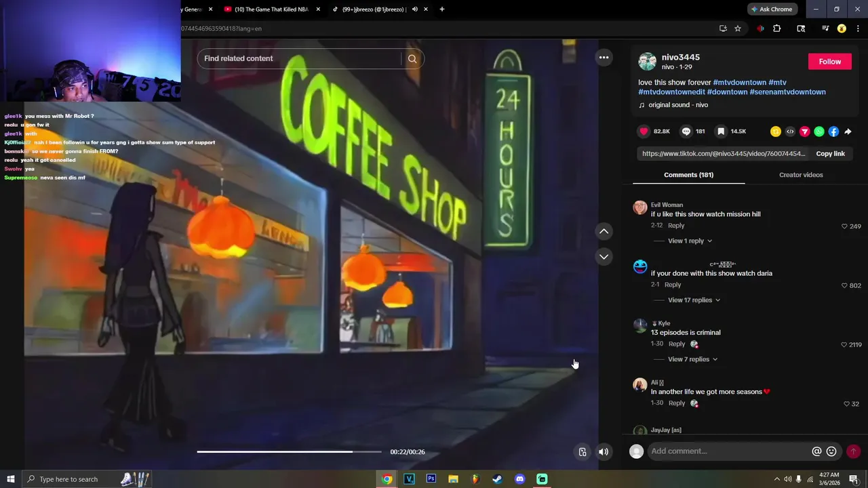This screenshot has width=868, height=488.
Task: Show hidden system tray icons chevron
Action: point(776,479)
